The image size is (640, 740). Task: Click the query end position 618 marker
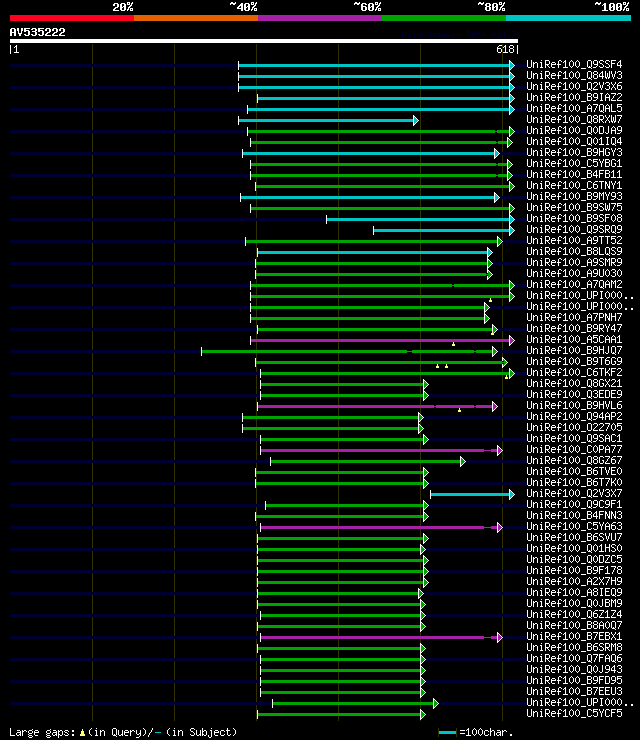point(507,50)
